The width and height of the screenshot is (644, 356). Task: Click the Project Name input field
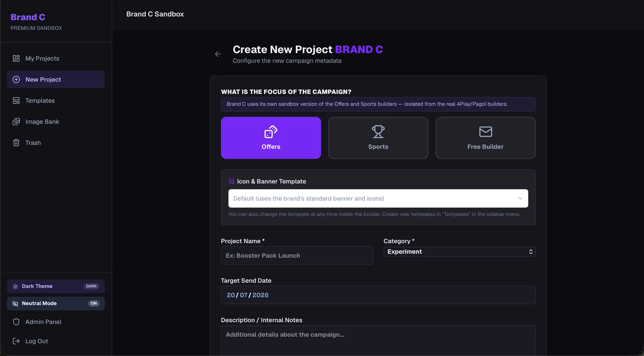coord(297,255)
